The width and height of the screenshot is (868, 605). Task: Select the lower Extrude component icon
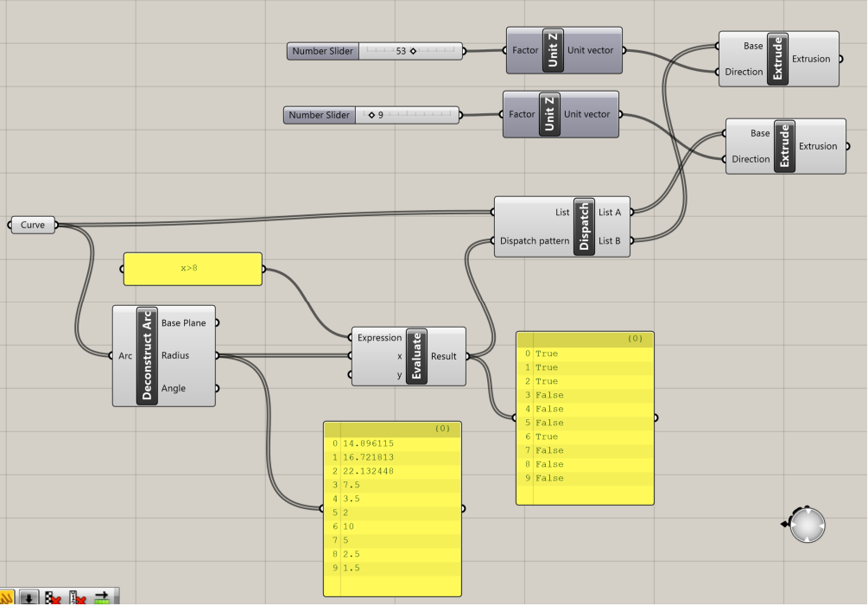[784, 146]
